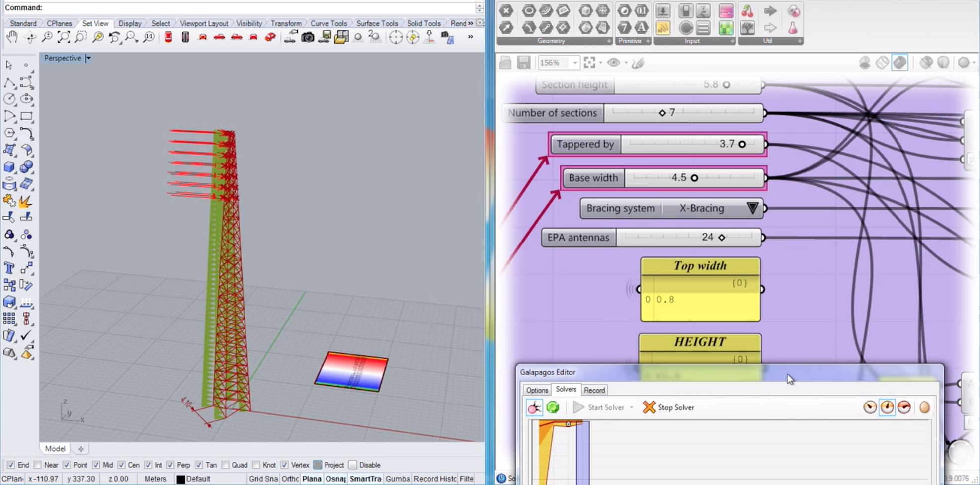The width and height of the screenshot is (980, 485).
Task: Pick the Zoom Window tool
Action: tap(80, 37)
